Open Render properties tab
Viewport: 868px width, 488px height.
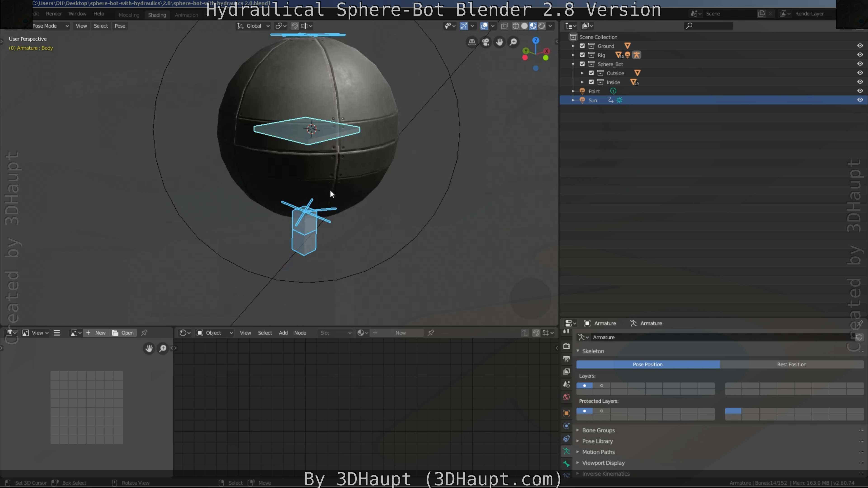[x=566, y=346]
